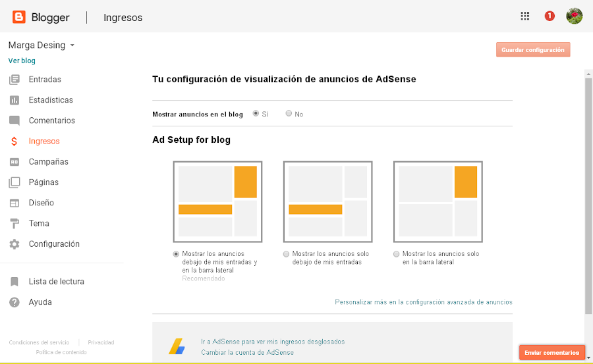
Task: Click the scrollbar down arrow
Action: pyautogui.click(x=588, y=357)
